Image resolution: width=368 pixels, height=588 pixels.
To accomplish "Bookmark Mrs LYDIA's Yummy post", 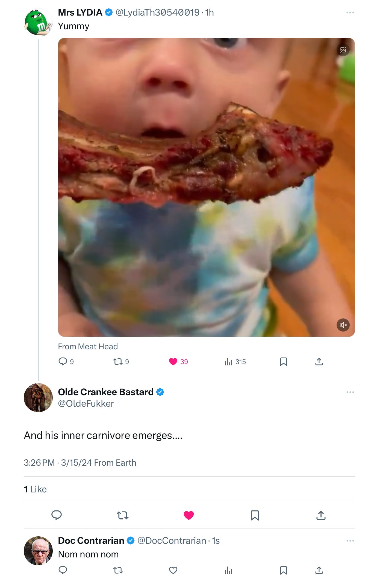I will 283,362.
